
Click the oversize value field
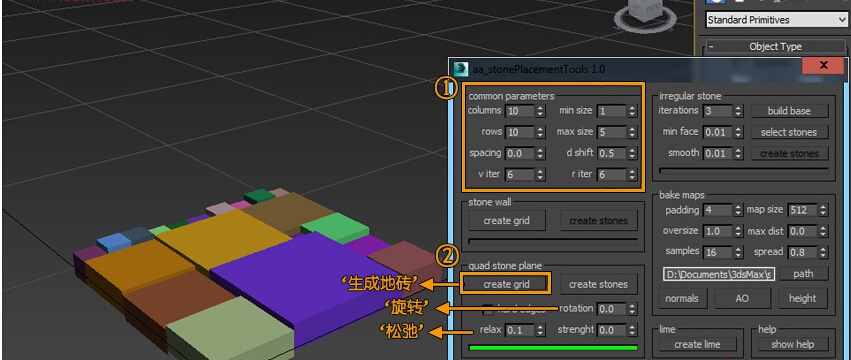click(717, 231)
